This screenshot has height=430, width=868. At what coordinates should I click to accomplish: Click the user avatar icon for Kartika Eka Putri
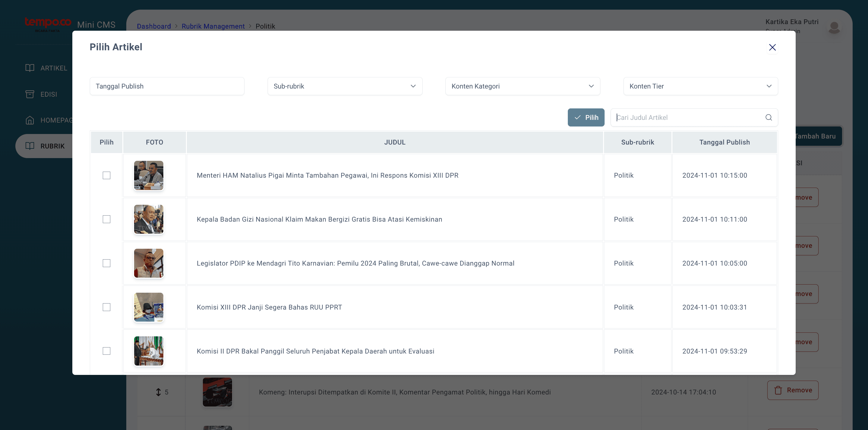834,28
